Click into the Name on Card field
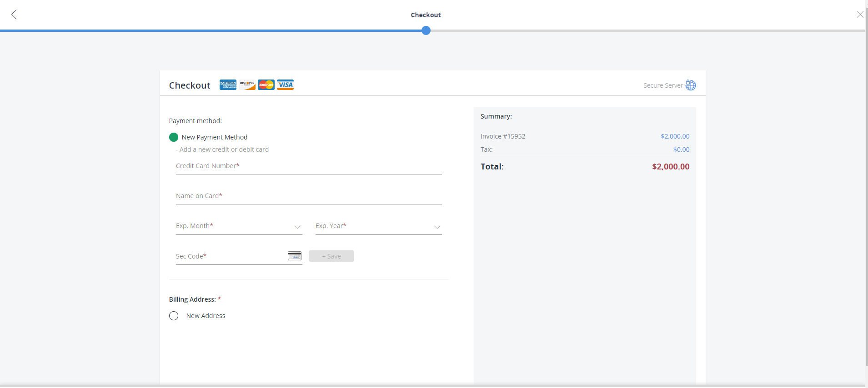The image size is (868, 388). click(x=308, y=196)
